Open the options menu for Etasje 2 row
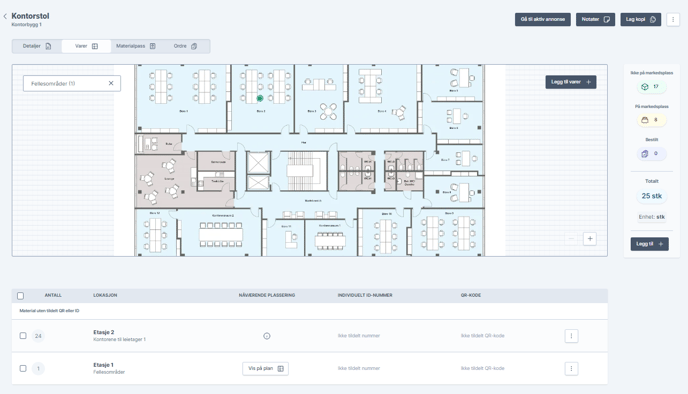The width and height of the screenshot is (688, 394). pyautogui.click(x=571, y=336)
